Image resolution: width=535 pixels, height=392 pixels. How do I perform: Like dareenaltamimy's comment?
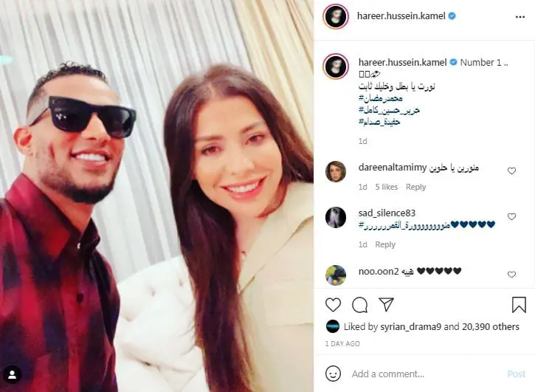(511, 171)
